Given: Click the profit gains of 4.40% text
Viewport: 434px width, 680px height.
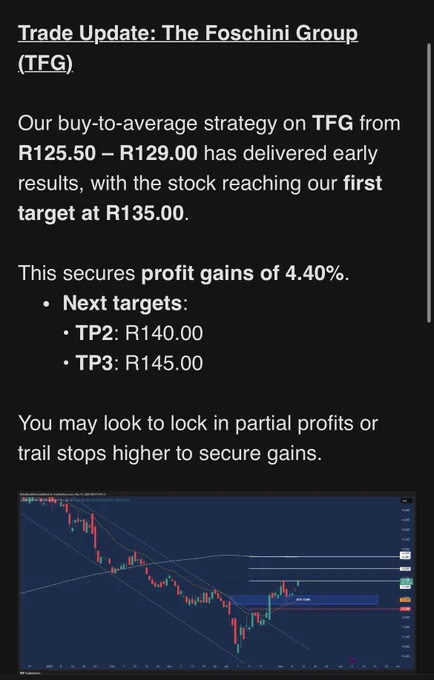Looking at the screenshot, I should coord(243,273).
